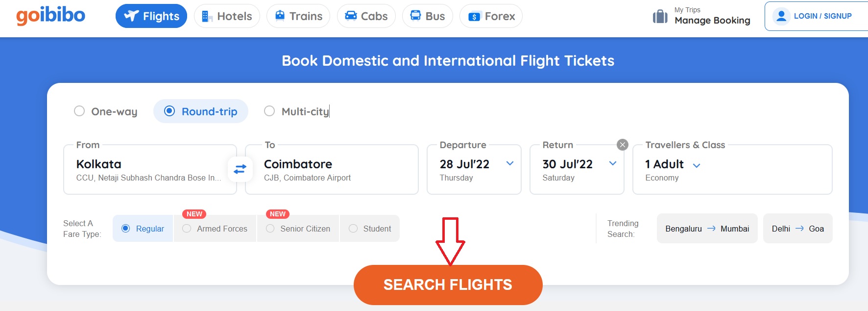Switch to the Bus tab
868x311 pixels.
(x=427, y=16)
